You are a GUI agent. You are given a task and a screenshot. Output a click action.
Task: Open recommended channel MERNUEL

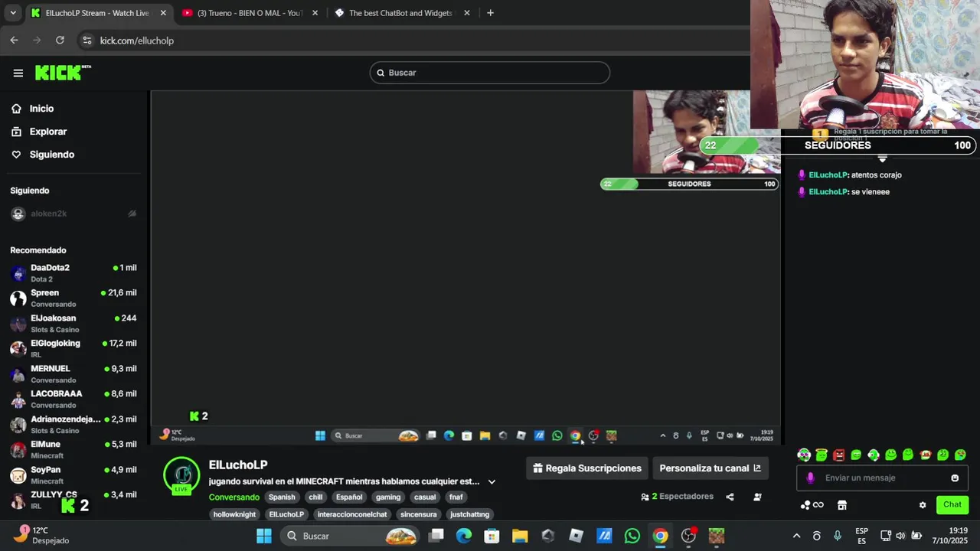click(73, 373)
